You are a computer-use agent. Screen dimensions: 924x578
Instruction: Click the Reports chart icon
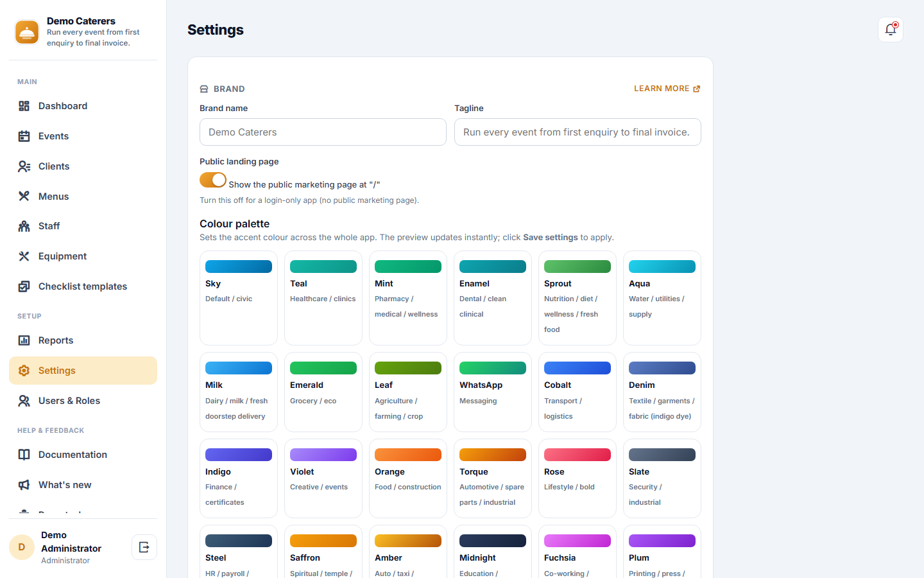[x=24, y=340]
